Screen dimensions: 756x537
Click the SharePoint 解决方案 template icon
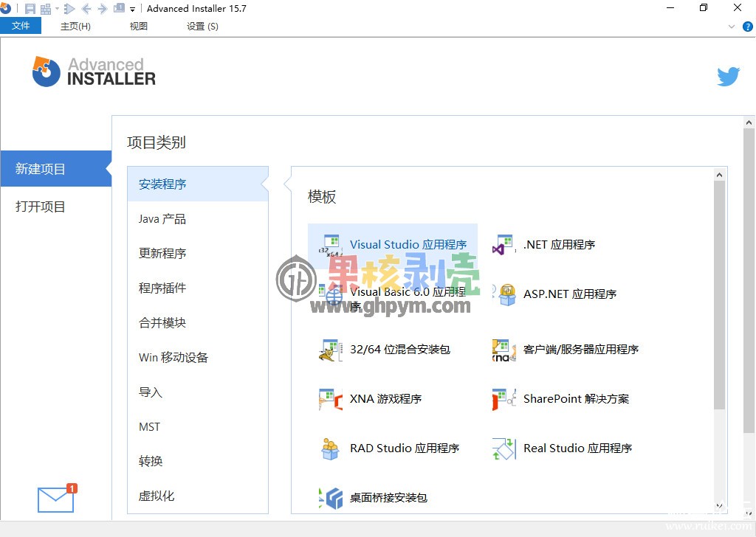[504, 399]
